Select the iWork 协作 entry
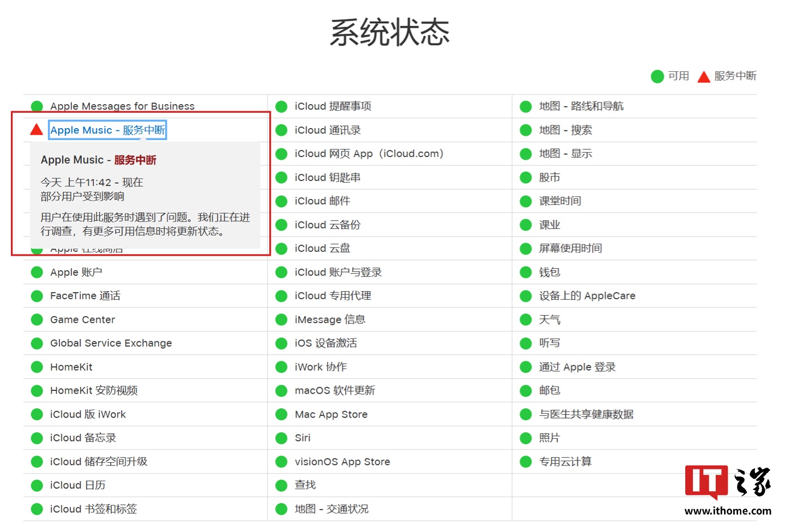Image resolution: width=785 pixels, height=532 pixels. pyautogui.click(x=321, y=367)
